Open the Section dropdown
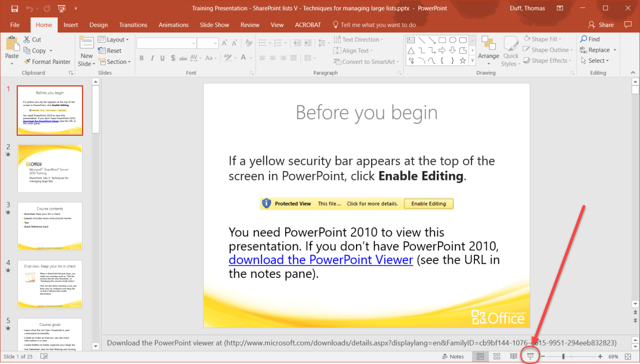This screenshot has height=364, width=640. (115, 62)
